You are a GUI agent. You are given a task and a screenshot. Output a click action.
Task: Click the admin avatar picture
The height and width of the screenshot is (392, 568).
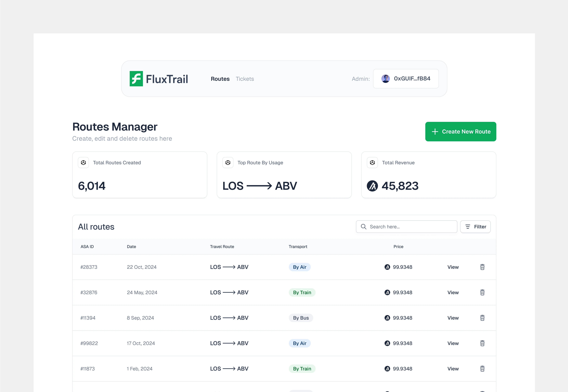(x=385, y=79)
